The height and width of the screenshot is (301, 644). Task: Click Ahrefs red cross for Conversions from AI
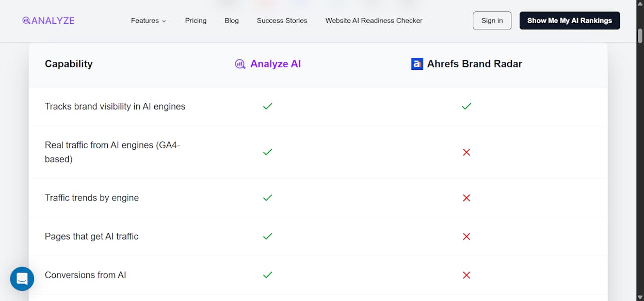pyautogui.click(x=466, y=275)
